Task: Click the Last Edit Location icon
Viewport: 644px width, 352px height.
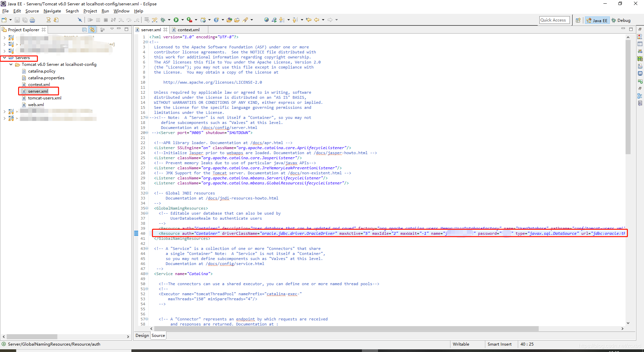Action: (308, 20)
